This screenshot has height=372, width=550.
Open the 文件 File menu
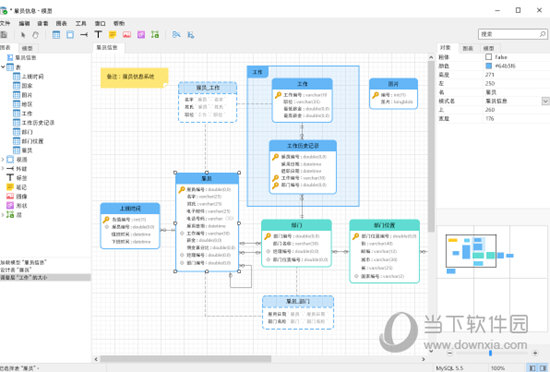(5, 23)
